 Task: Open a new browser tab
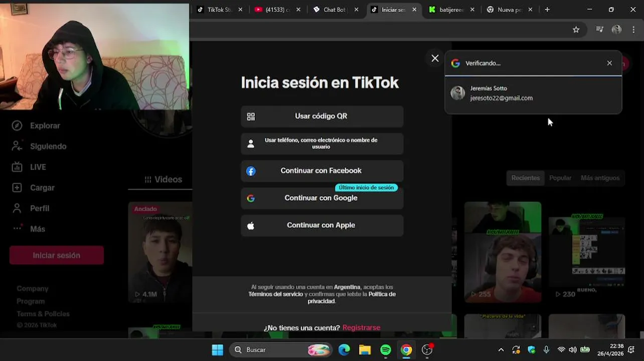coord(547,10)
